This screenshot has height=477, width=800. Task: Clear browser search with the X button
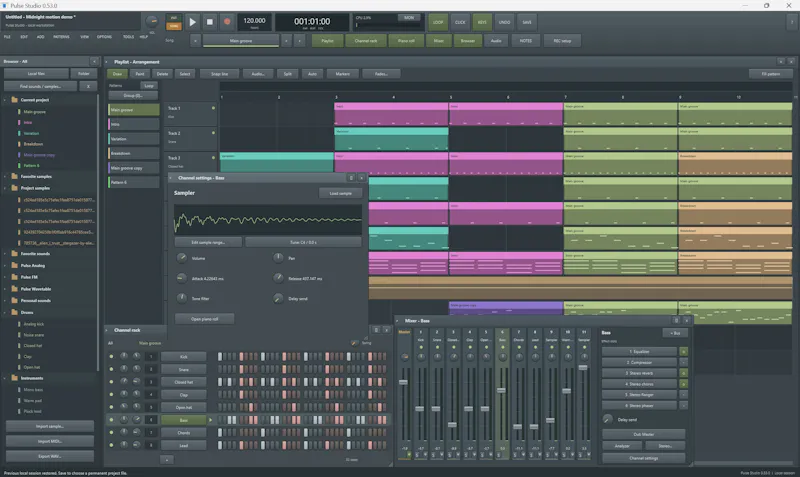point(88,86)
